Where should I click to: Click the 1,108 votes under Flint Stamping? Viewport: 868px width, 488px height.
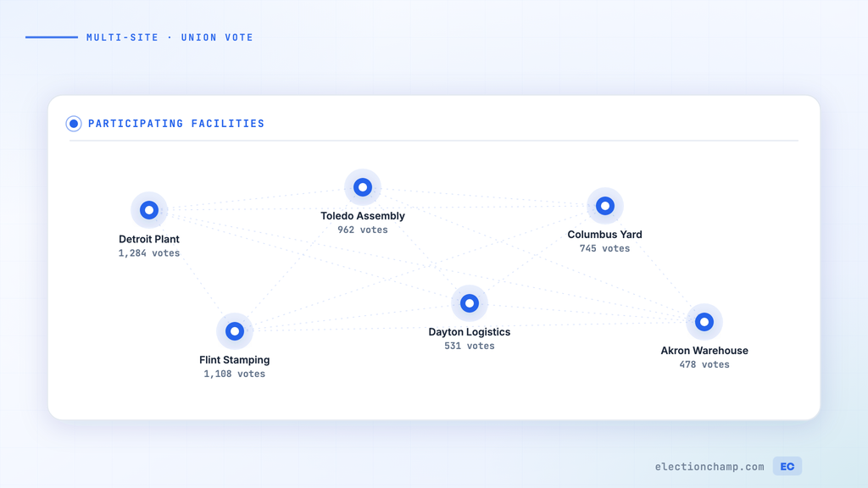point(235,374)
